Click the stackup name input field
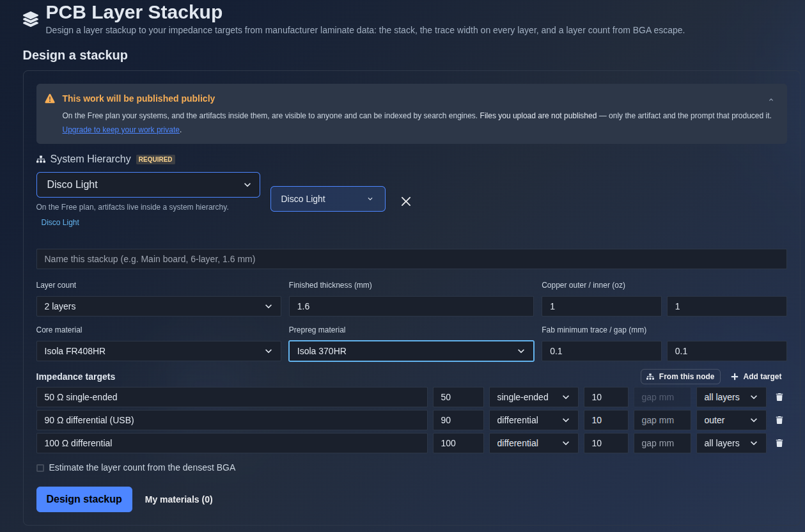 pyautogui.click(x=411, y=259)
